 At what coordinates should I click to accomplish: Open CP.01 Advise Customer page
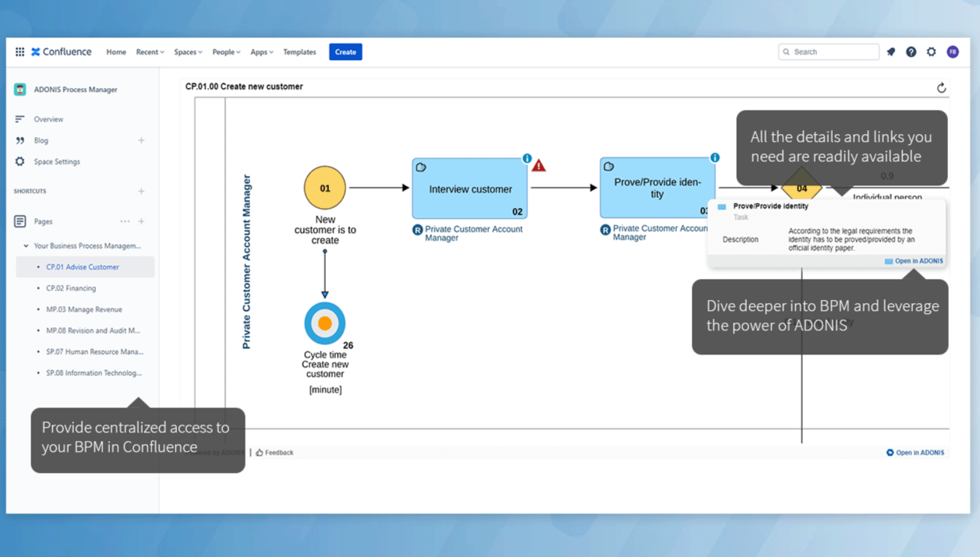pyautogui.click(x=83, y=267)
